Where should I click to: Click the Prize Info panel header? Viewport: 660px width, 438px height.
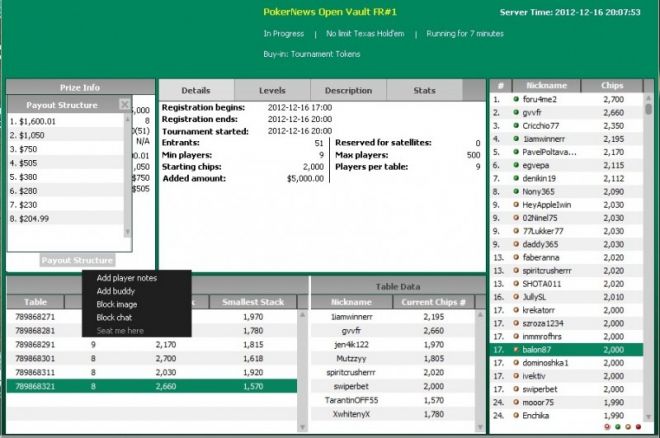click(80, 87)
